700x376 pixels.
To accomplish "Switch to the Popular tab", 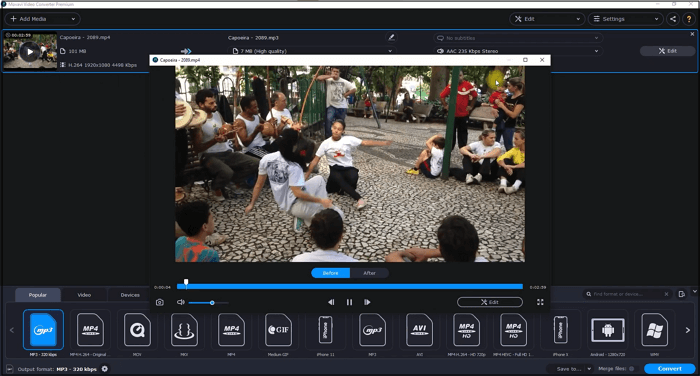I will (38, 295).
